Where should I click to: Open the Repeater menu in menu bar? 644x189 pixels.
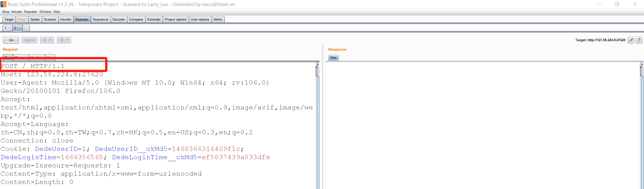tap(31, 12)
